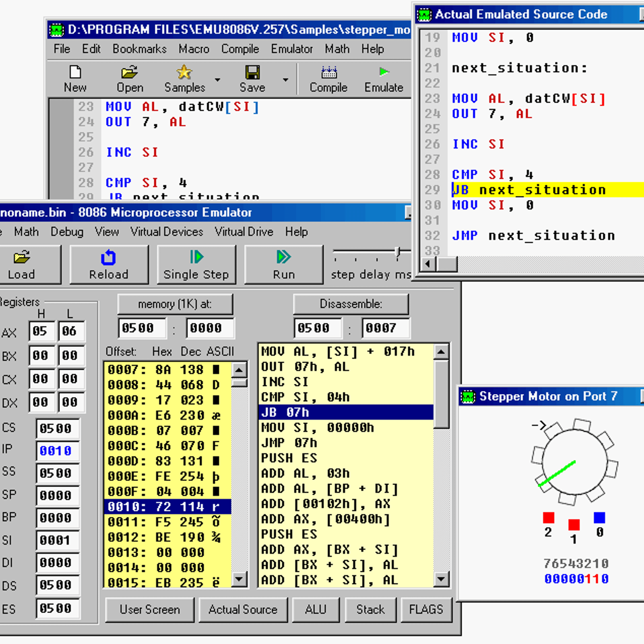Click the Samples star icon
644x644 pixels.
(x=184, y=72)
